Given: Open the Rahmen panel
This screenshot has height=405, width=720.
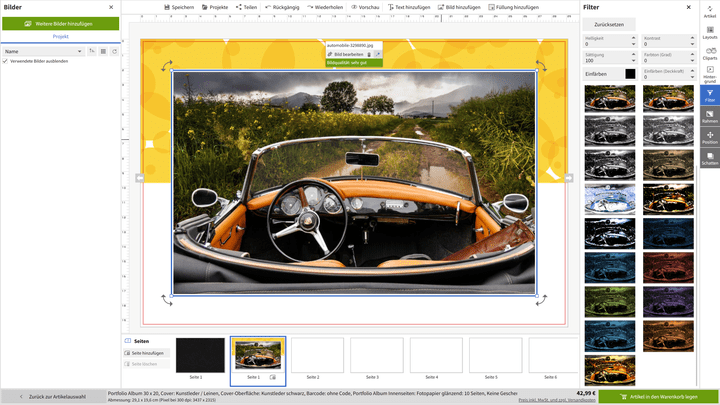Looking at the screenshot, I should click(709, 117).
